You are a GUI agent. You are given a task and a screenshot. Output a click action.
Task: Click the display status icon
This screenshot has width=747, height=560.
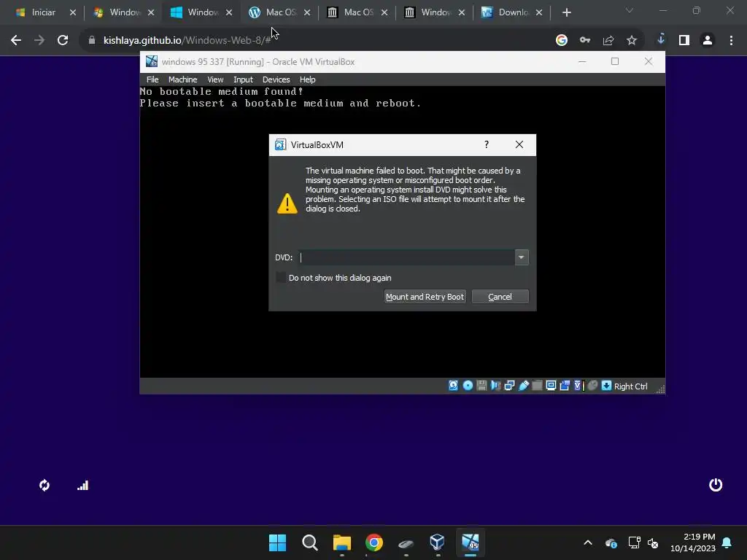click(x=551, y=386)
